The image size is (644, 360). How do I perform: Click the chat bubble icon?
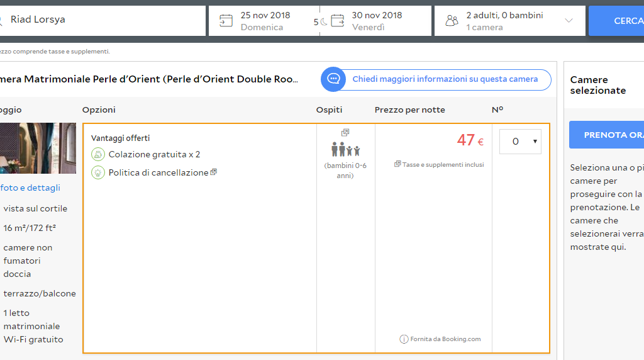click(x=333, y=79)
